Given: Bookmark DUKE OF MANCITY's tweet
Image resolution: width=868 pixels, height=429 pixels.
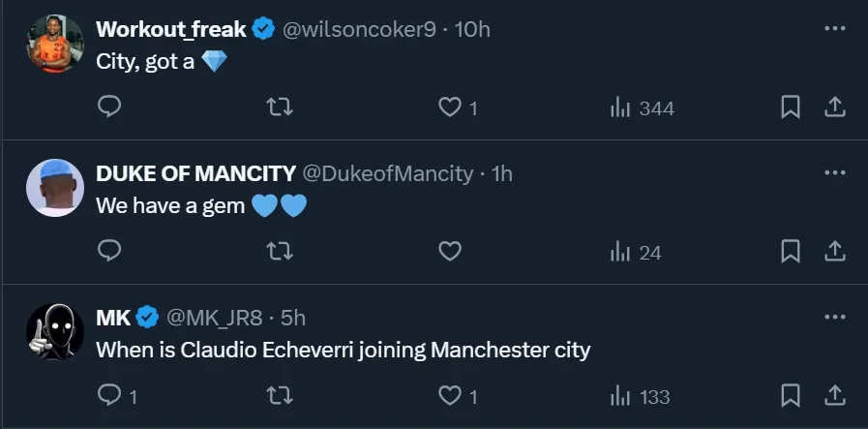Looking at the screenshot, I should point(791,252).
